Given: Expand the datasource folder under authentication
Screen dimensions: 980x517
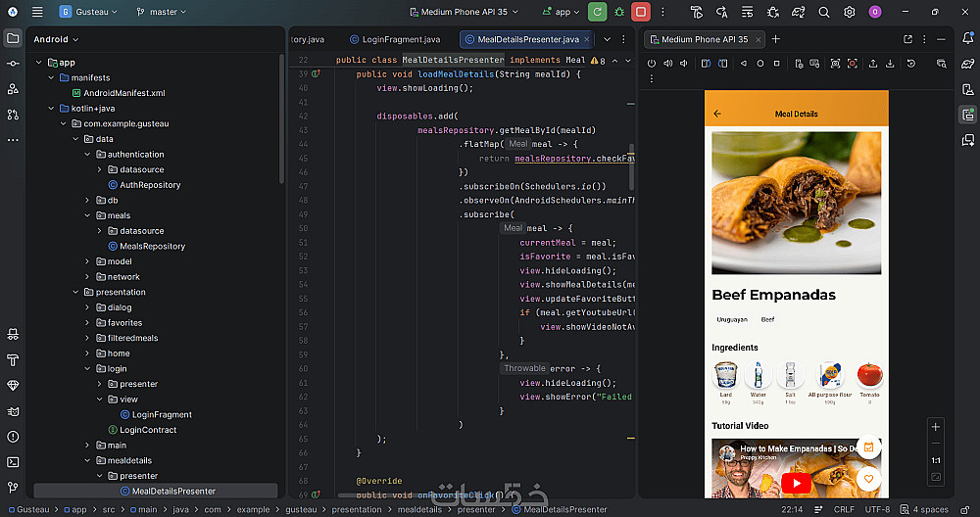Looking at the screenshot, I should coord(100,169).
